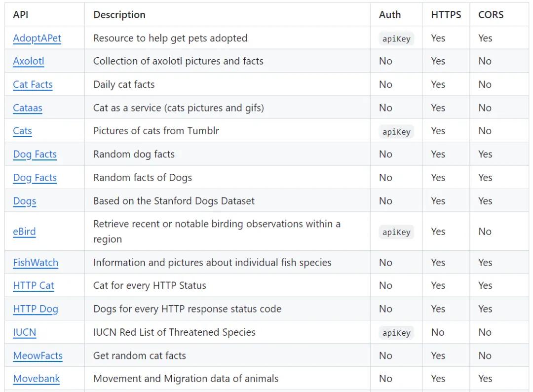Click the Dog Facts link for random dog facts
Screen dimensions: 533x392
point(35,154)
